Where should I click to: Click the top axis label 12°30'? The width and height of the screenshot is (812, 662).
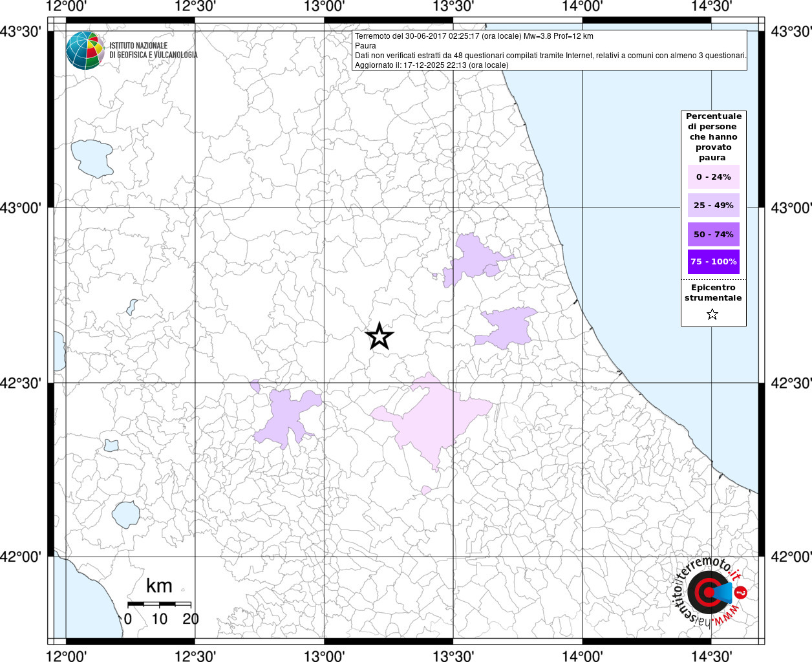tap(195, 6)
